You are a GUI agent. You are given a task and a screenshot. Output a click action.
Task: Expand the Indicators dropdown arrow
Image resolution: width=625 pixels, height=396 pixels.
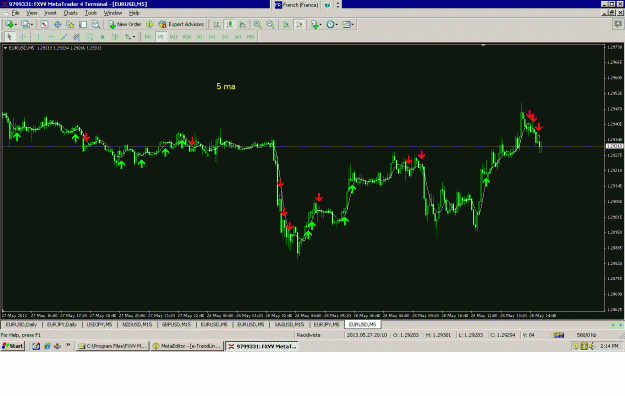pos(321,25)
